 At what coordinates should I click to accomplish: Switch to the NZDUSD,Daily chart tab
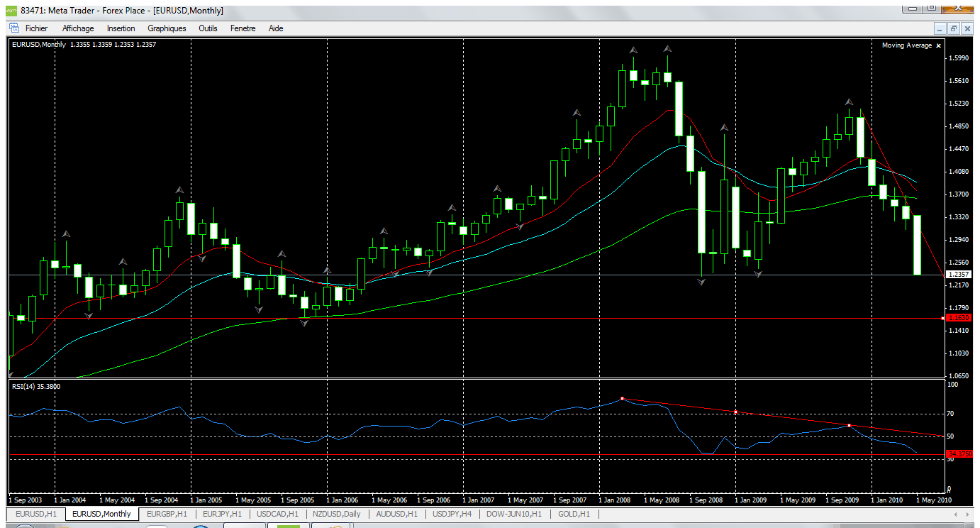(x=335, y=514)
